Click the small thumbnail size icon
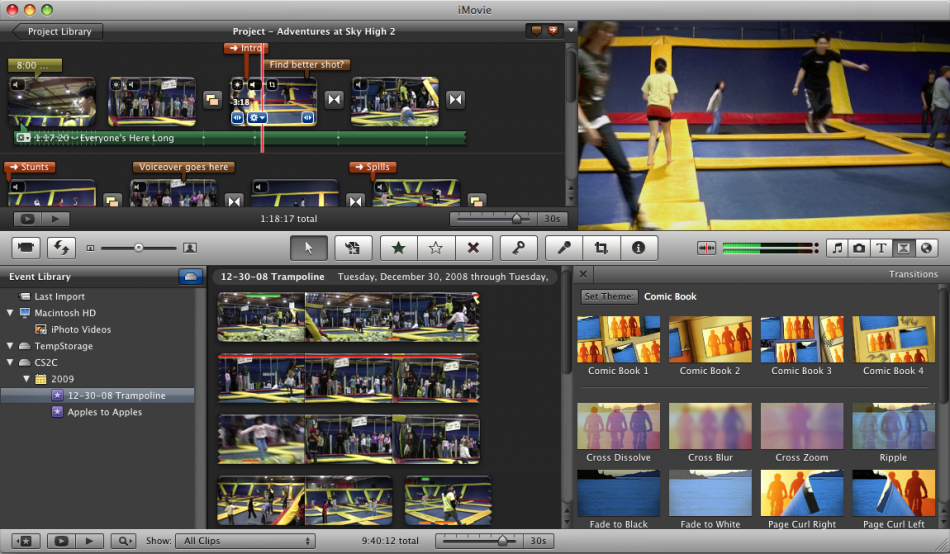This screenshot has width=950, height=554. tap(90, 248)
